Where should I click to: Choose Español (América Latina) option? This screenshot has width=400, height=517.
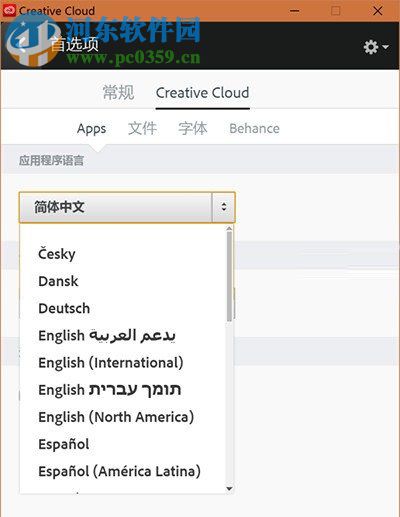pyautogui.click(x=119, y=472)
